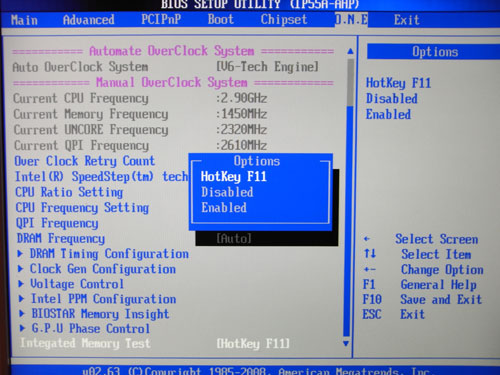The height and width of the screenshot is (375, 500).
Task: Expand BIOSTAR Memory Insight submenu arrow
Action: (x=22, y=313)
